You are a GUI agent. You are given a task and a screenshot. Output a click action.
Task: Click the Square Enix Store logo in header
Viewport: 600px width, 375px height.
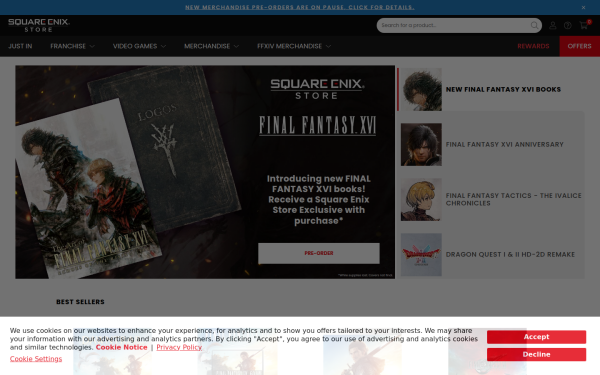39,25
